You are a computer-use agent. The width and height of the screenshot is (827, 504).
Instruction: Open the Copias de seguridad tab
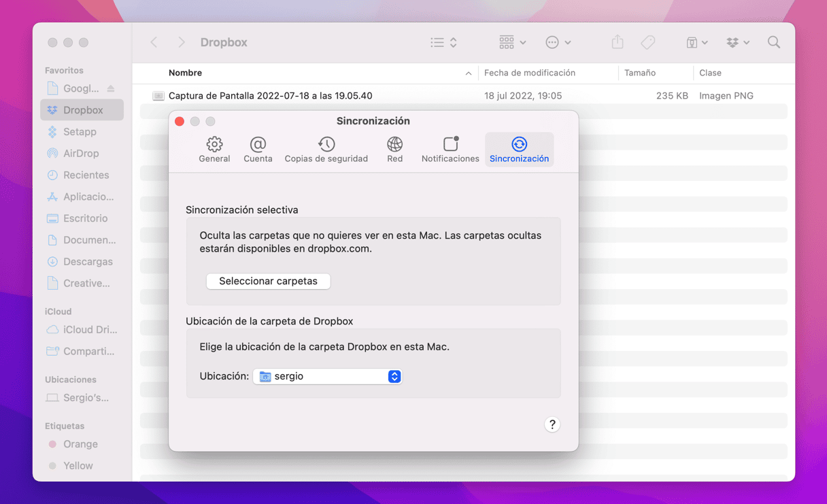point(326,150)
